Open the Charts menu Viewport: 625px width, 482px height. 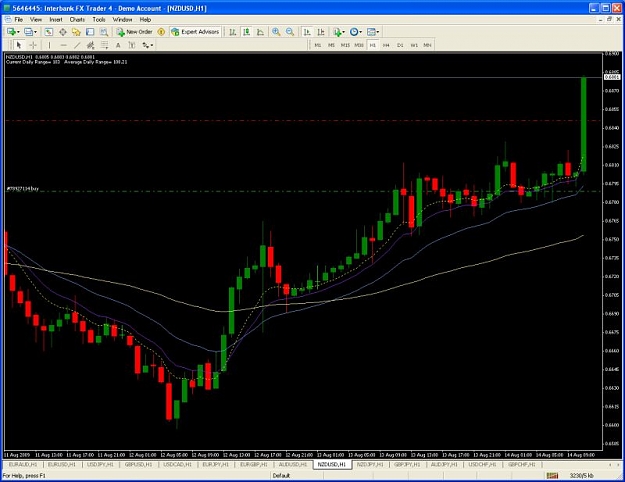77,19
